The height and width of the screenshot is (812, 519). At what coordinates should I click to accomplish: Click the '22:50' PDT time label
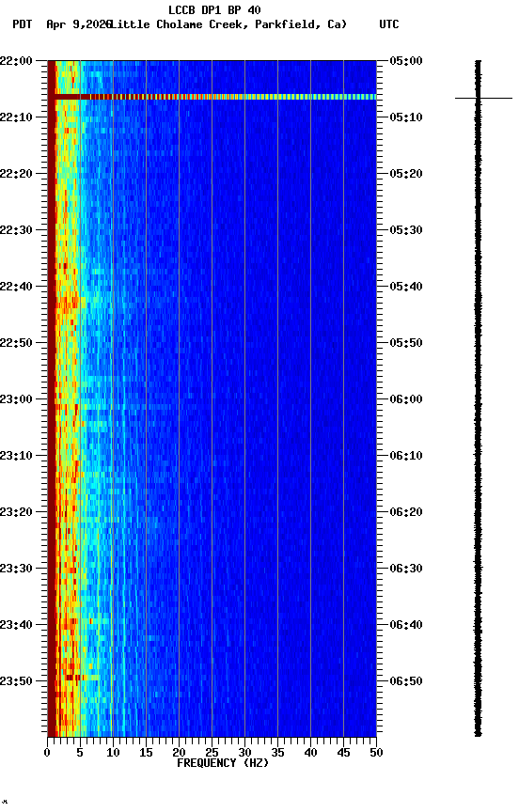[x=16, y=343]
